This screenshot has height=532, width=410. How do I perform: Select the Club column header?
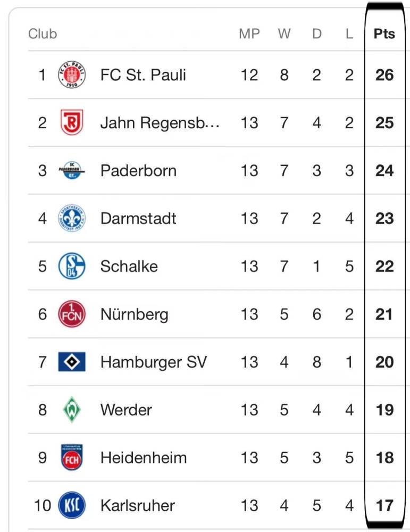coord(43,34)
